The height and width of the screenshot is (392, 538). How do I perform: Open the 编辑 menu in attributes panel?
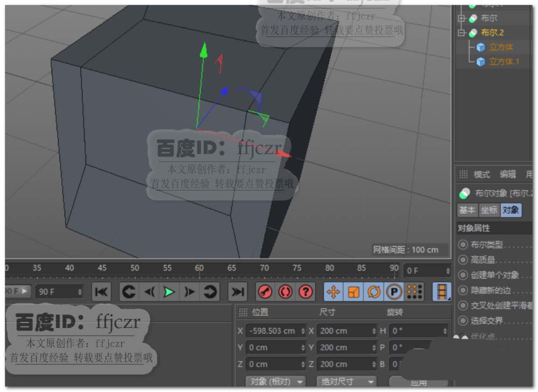click(x=507, y=174)
